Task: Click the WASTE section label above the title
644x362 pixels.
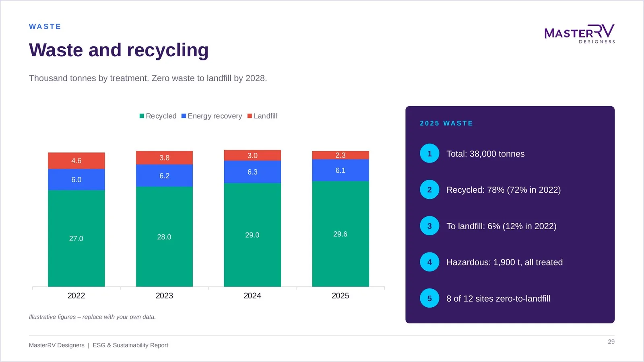Action: coord(45,27)
